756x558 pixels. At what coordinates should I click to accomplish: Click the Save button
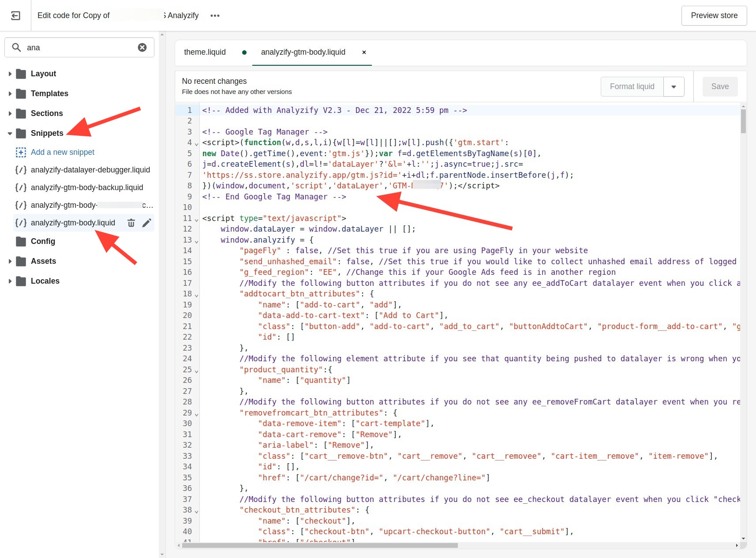pos(719,86)
